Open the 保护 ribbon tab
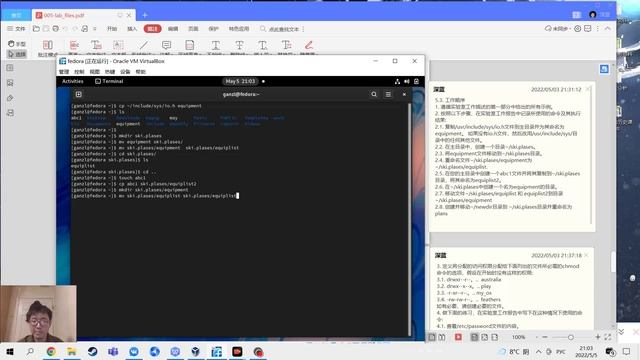 [213, 29]
